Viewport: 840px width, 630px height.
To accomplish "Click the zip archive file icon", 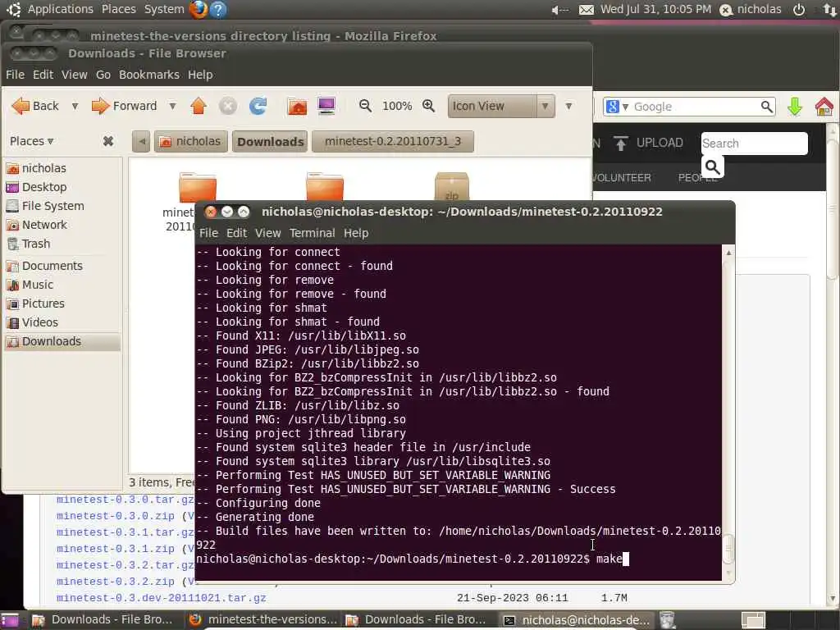I will click(x=452, y=185).
